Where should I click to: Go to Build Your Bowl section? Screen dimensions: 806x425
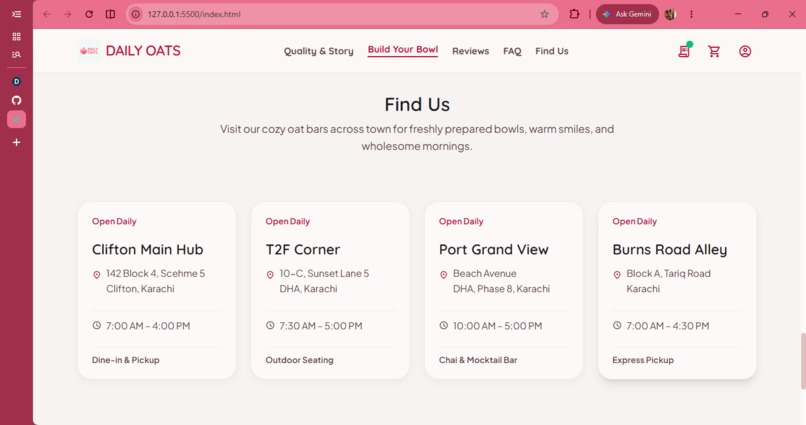(402, 50)
